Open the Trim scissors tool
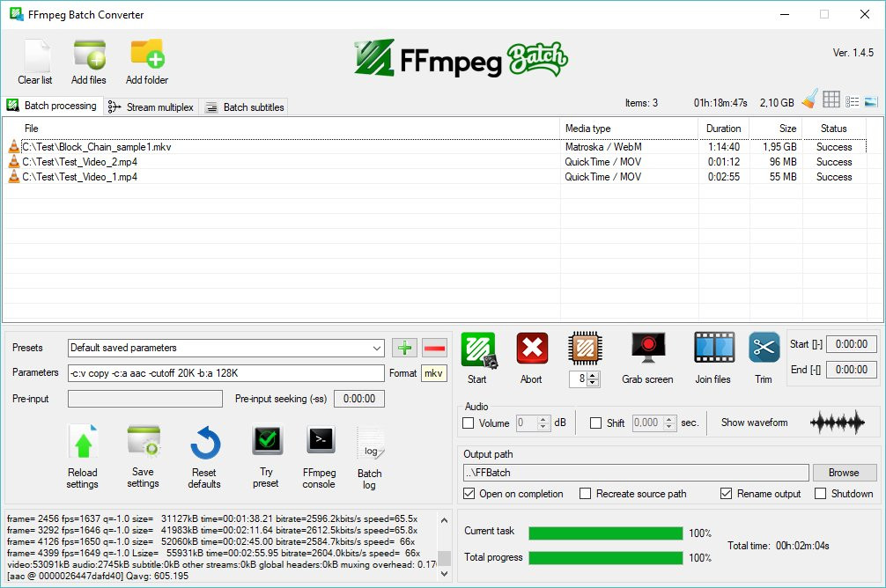Viewport: 886px width, 588px height. [764, 348]
